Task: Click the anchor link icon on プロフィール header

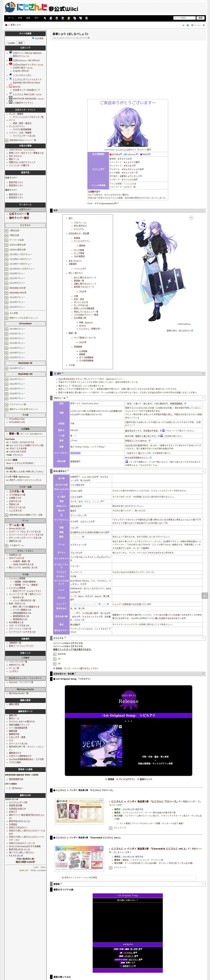Action: 203,398
